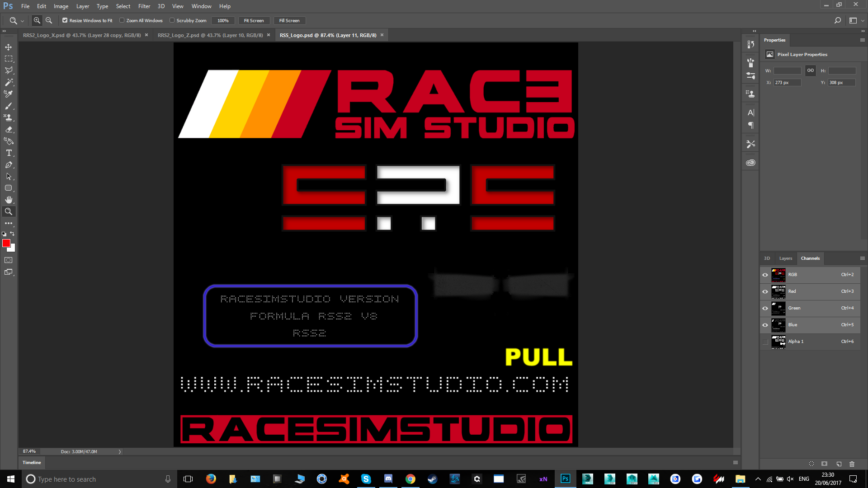Open Channels panel options menu
The width and height of the screenshot is (868, 488).
tap(862, 258)
